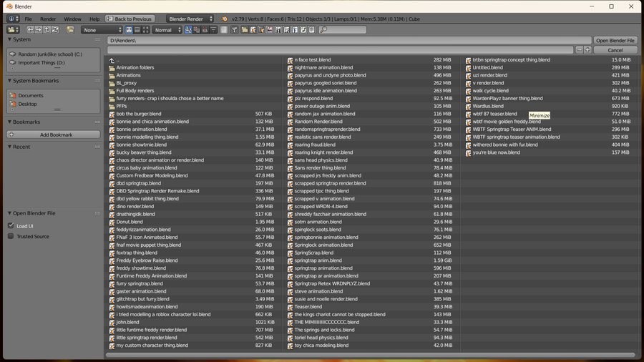Collapse the Open Blender File panel
Screen dimensions: 644x362
[10, 213]
